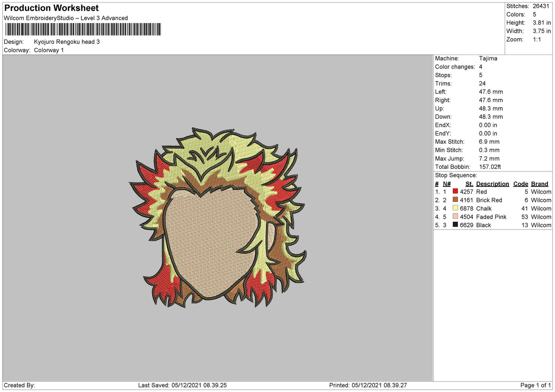
Task: Click the barcode under the worksheet title
Action: [x=83, y=30]
